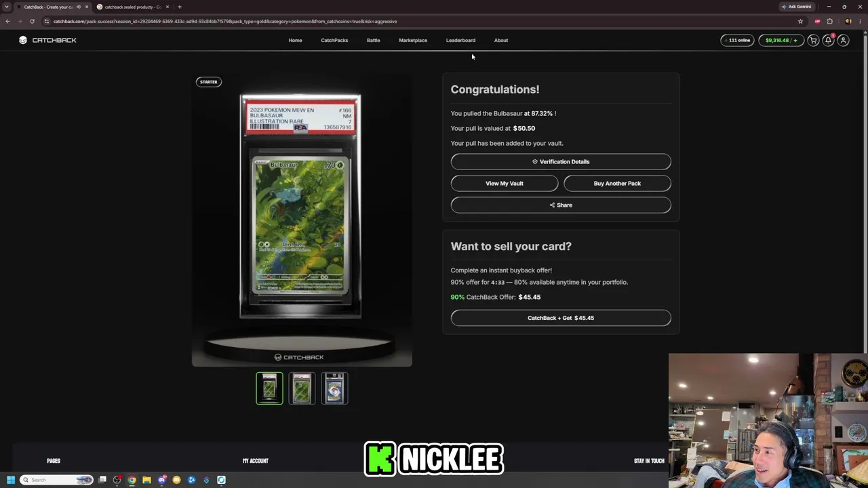
Task: View site information icon in address bar
Action: tap(47, 21)
